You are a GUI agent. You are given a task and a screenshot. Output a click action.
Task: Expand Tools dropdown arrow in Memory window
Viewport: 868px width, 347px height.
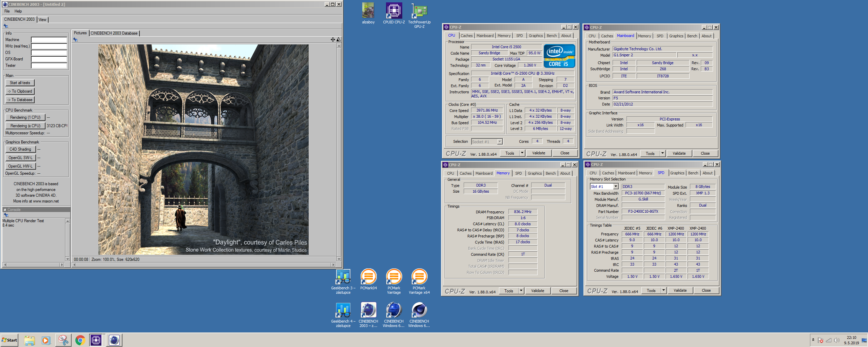tap(521, 291)
